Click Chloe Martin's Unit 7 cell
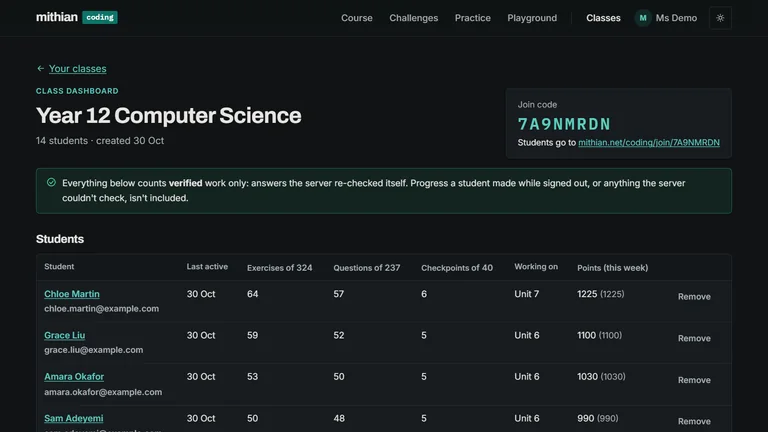Screen dimensions: 768x432 (527, 294)
